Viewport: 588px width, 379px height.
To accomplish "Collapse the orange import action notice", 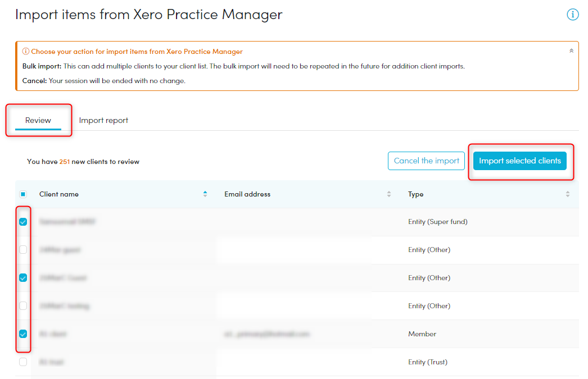I will point(571,51).
